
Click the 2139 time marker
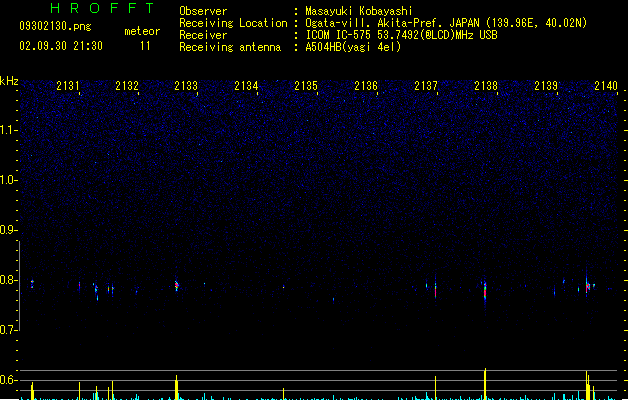click(x=546, y=86)
